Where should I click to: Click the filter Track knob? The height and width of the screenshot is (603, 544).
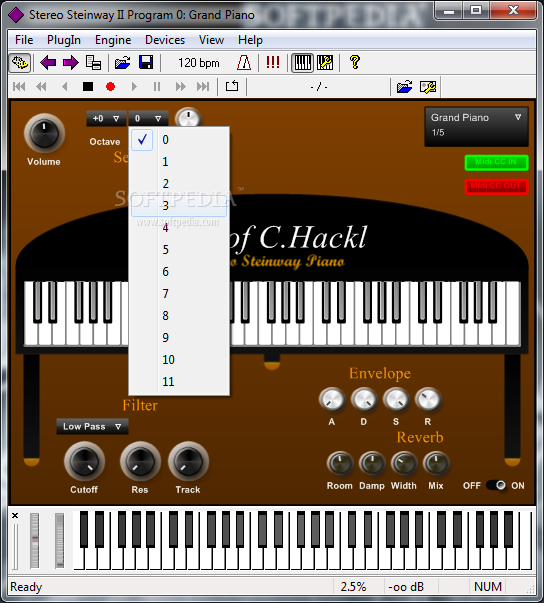coord(188,461)
